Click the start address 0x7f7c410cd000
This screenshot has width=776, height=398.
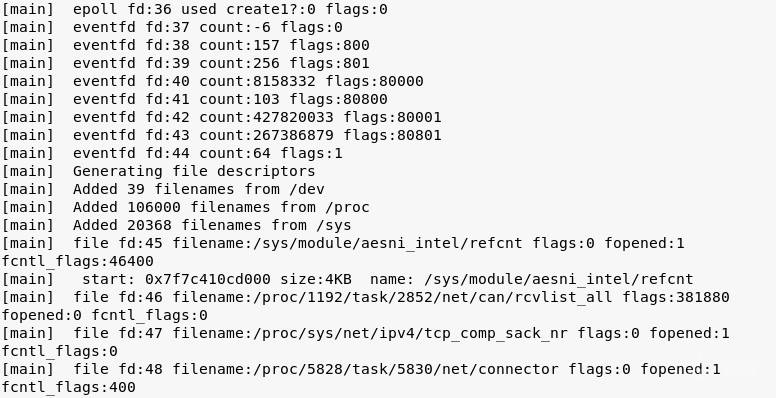tap(208, 279)
